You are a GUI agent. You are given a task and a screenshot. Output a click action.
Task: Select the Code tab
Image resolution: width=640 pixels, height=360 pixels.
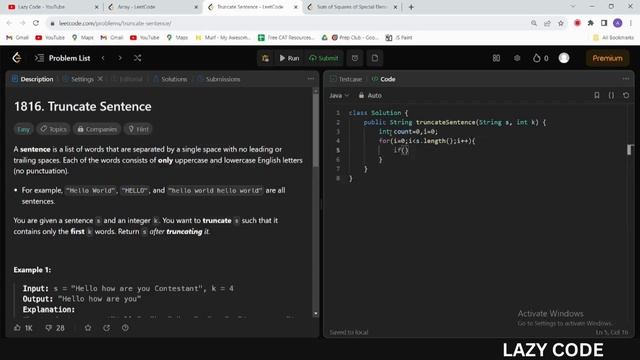click(x=384, y=79)
